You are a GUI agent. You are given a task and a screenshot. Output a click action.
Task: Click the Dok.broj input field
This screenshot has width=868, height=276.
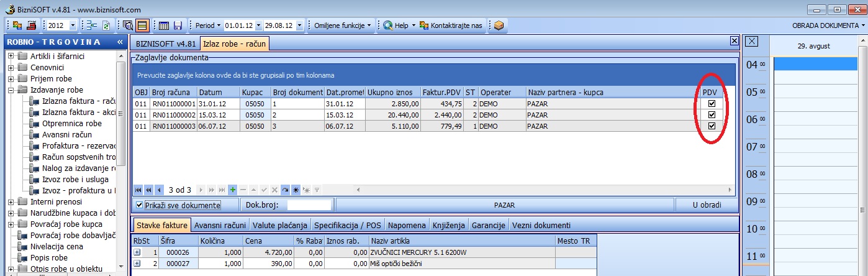click(309, 205)
